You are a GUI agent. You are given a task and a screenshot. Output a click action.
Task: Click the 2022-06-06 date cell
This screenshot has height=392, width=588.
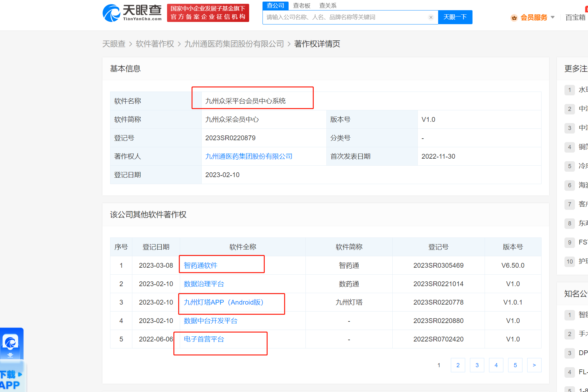tap(156, 339)
